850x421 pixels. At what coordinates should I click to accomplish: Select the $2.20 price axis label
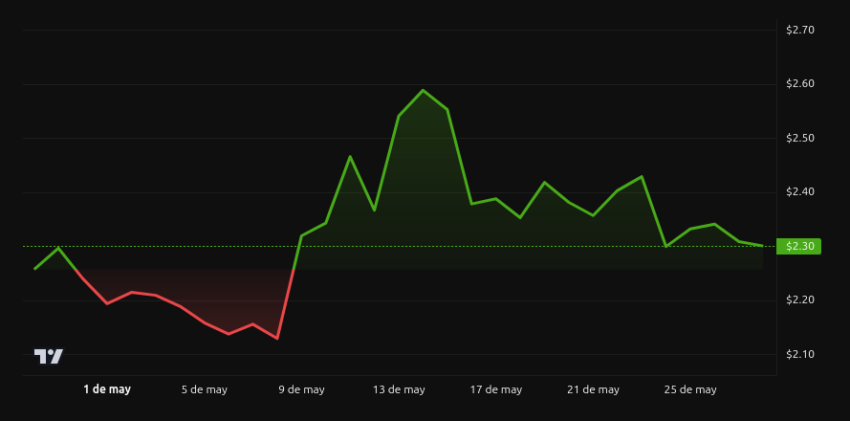[x=800, y=300]
